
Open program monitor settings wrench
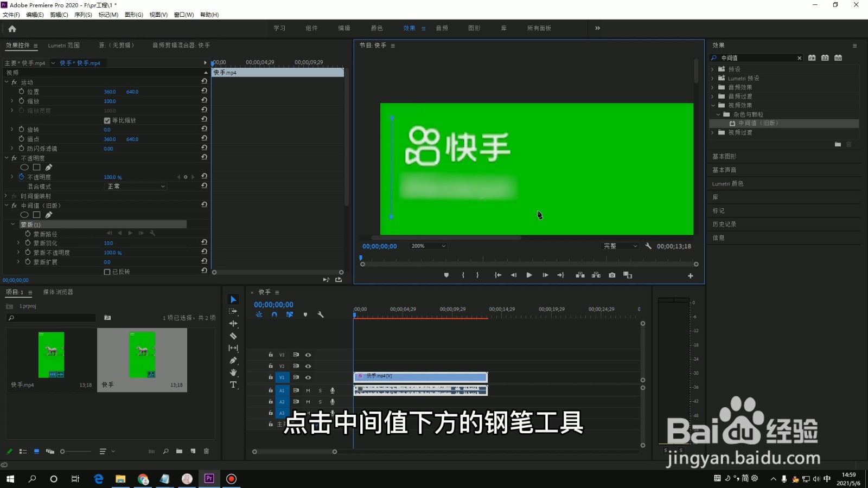tap(648, 246)
